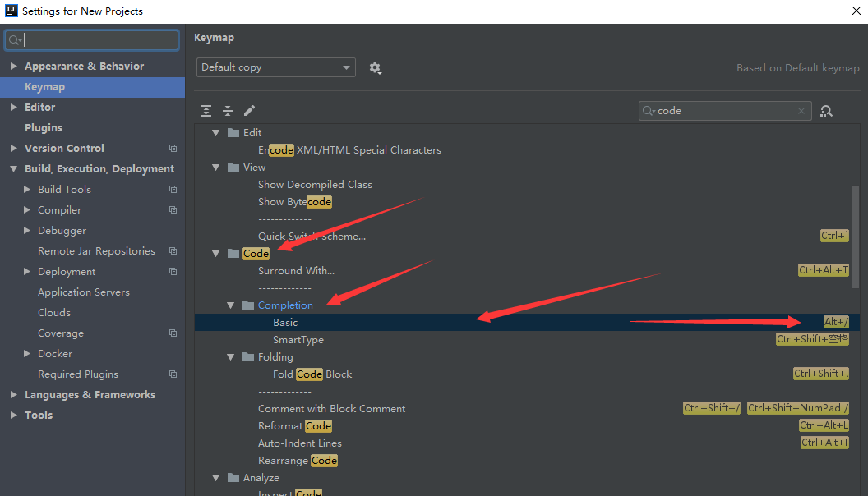
Task: Clear the 'code' search field with X
Action: (801, 111)
